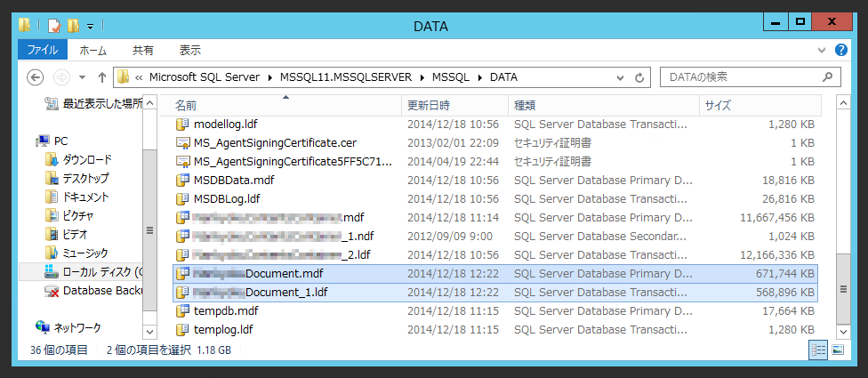This screenshot has height=378, width=868.
Task: Expand the ribbon with the chevron
Action: point(822,51)
